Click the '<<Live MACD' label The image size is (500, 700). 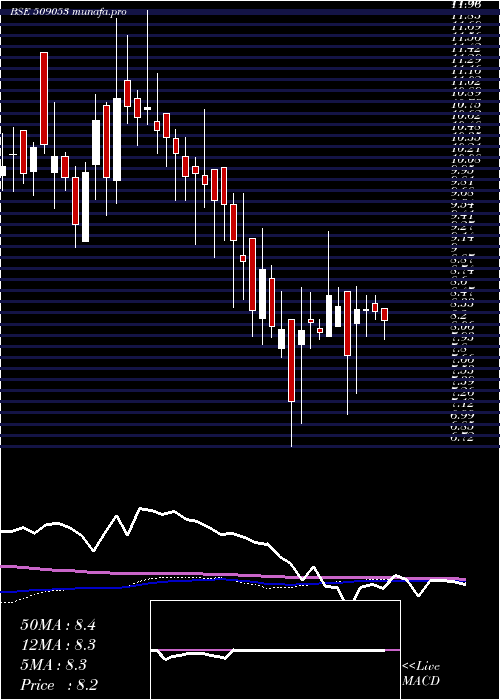(x=421, y=674)
